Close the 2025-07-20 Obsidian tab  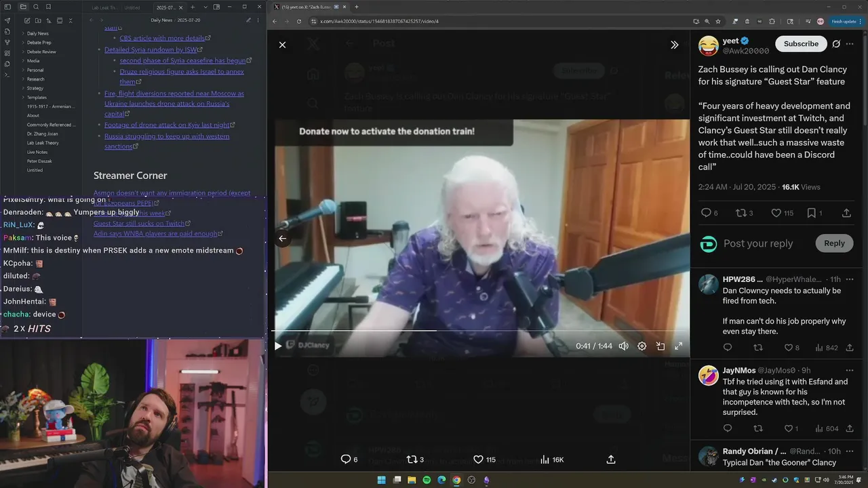click(x=180, y=7)
